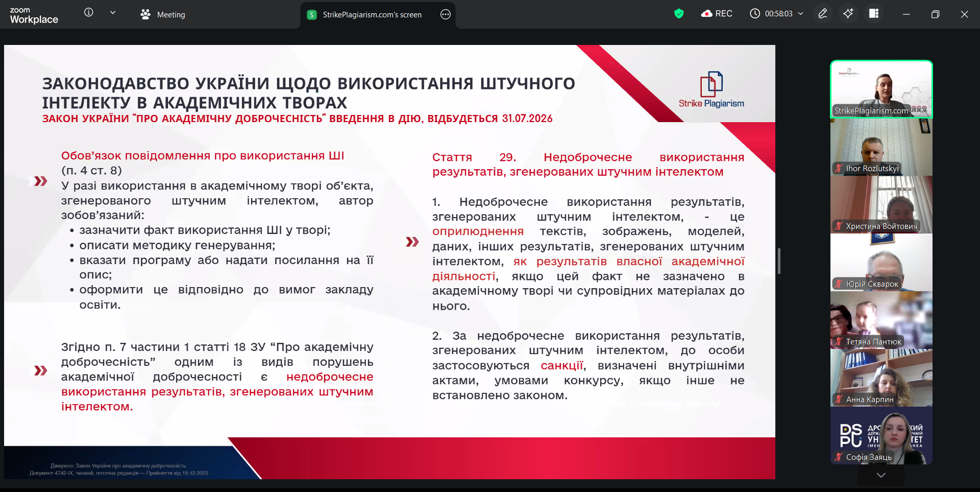The height and width of the screenshot is (492, 980).
Task: Restore down the Zoom window
Action: click(935, 14)
